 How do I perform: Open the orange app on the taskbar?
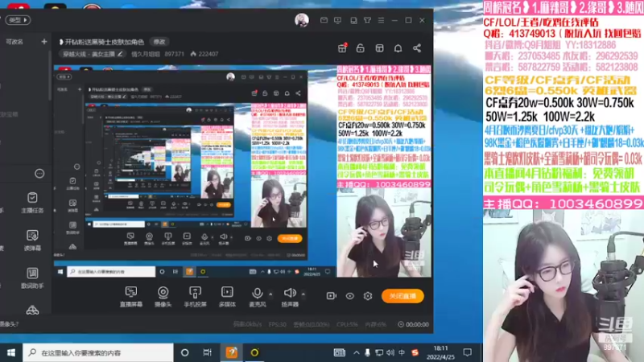click(232, 352)
